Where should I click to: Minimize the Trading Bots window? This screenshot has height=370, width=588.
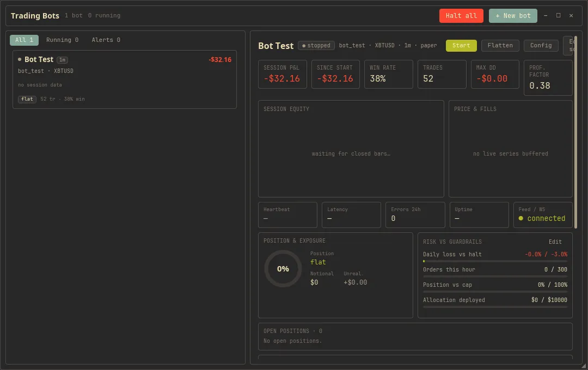click(546, 15)
